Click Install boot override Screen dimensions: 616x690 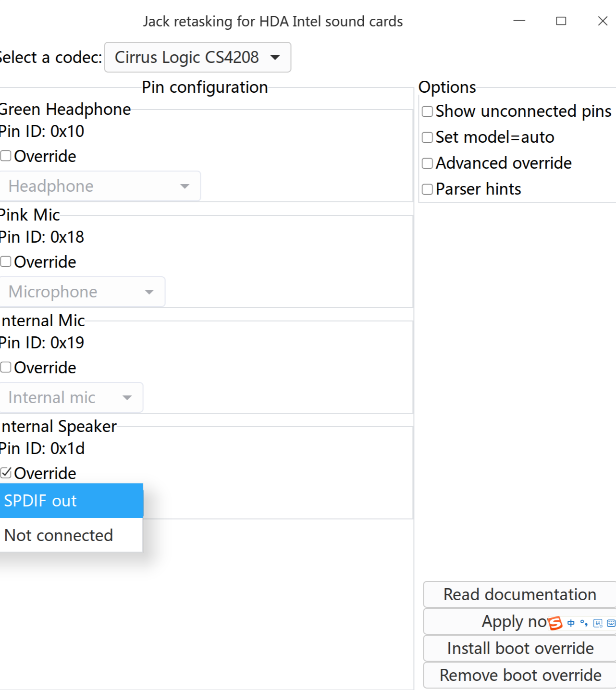[519, 648]
